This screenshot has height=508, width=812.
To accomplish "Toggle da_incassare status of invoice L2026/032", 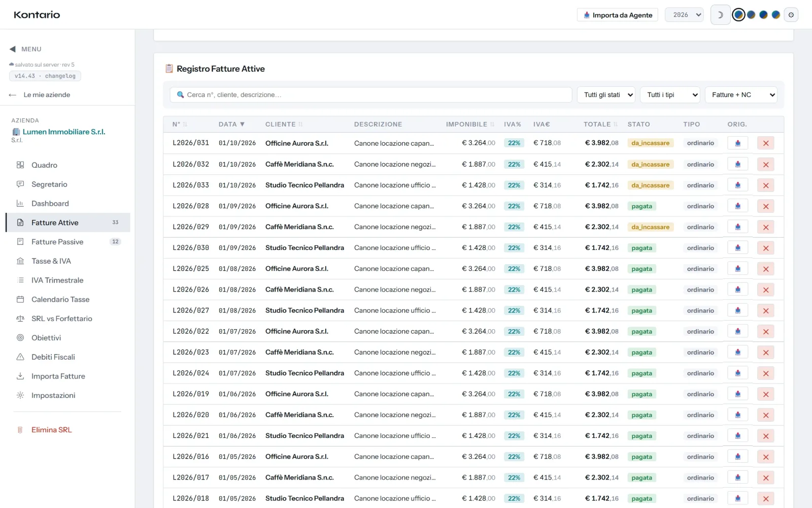I will [x=651, y=165].
